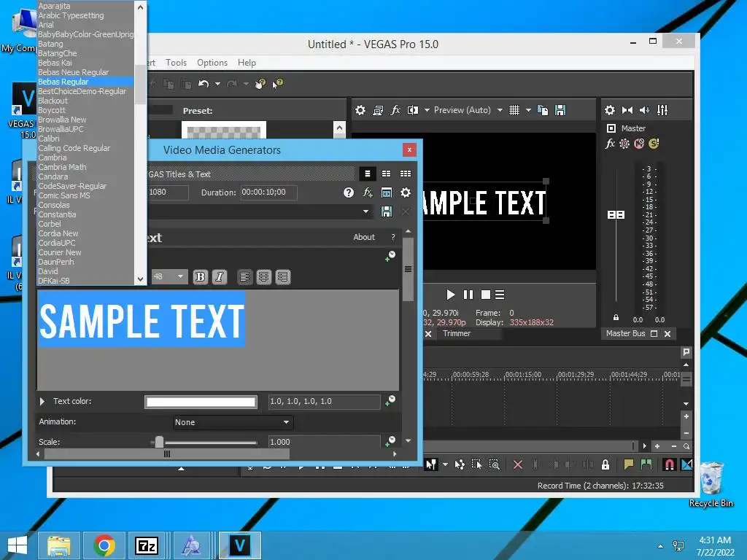This screenshot has height=560, width=747.
Task: Open Master Bus audio properties gear
Action: [610, 111]
